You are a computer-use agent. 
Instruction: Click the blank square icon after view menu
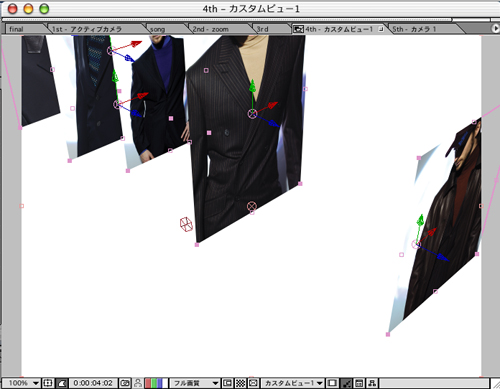332,383
